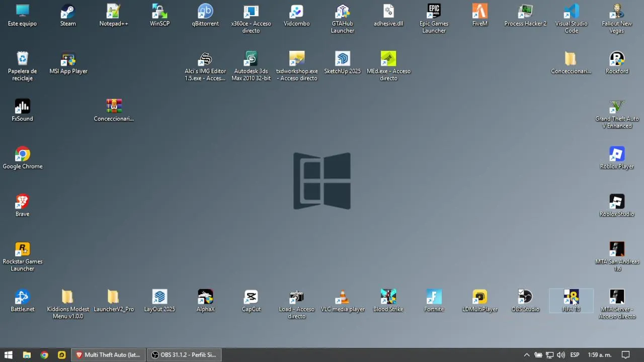Image resolution: width=644 pixels, height=362 pixels.
Task: Open Rockstar Games Launcher icon
Action: [x=22, y=257]
